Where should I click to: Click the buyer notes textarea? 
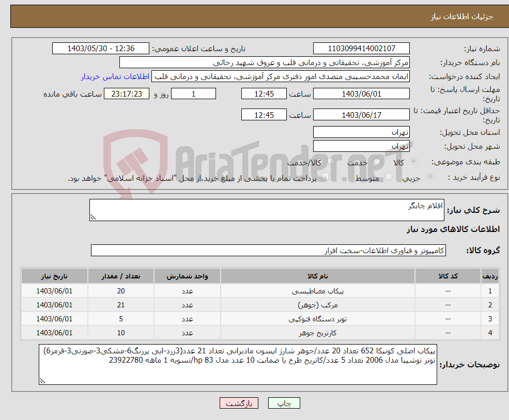[x=238, y=365]
